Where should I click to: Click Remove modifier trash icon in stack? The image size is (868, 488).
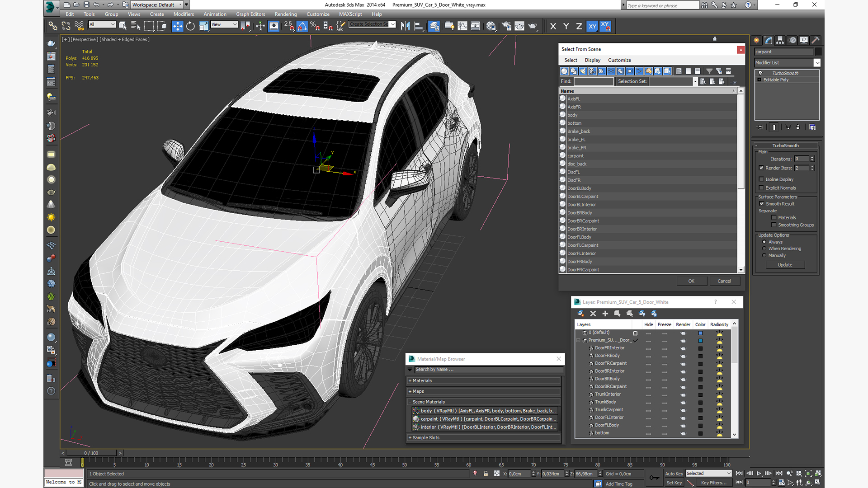pos(798,127)
